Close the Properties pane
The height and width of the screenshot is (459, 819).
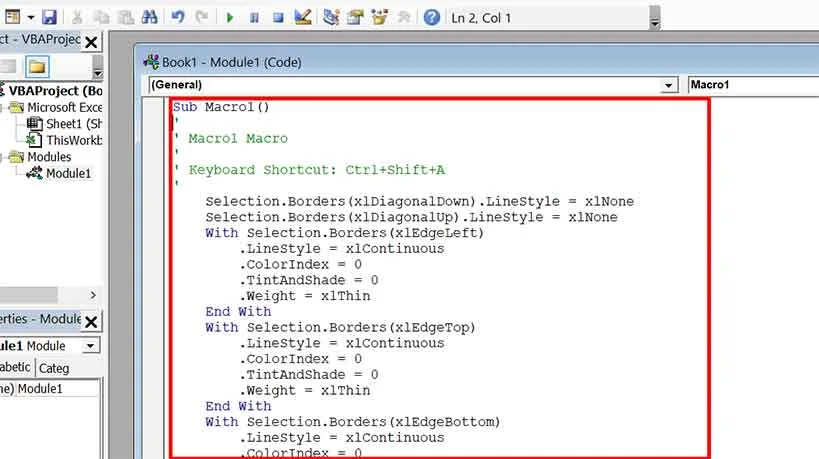91,322
